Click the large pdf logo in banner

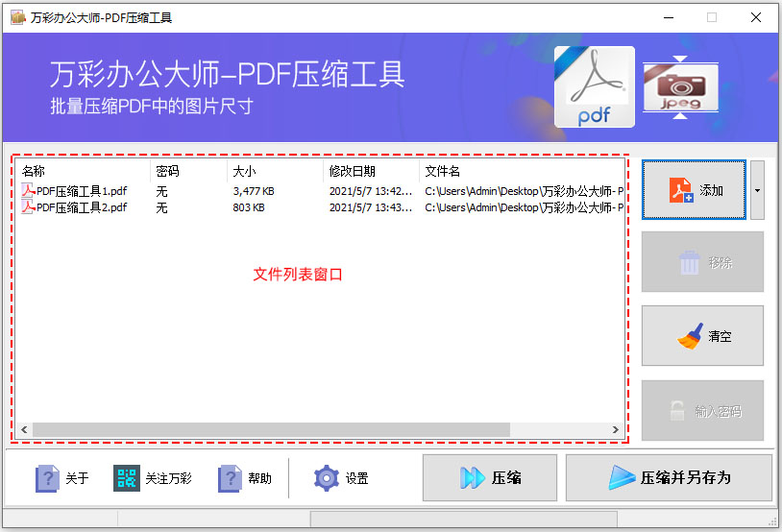tap(595, 86)
